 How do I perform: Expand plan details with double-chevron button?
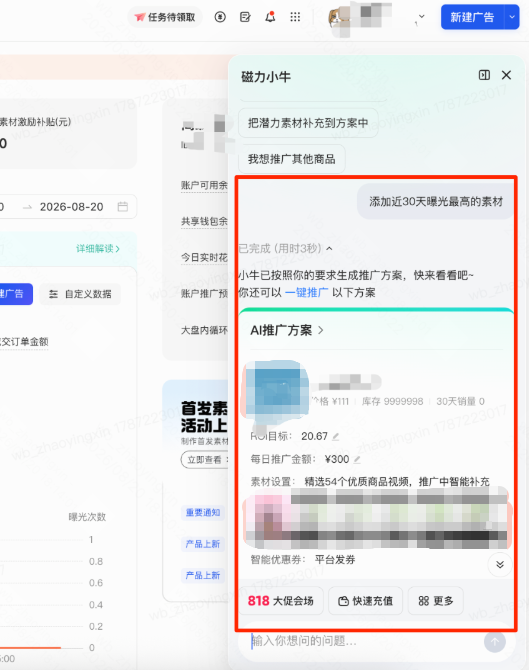[500, 564]
